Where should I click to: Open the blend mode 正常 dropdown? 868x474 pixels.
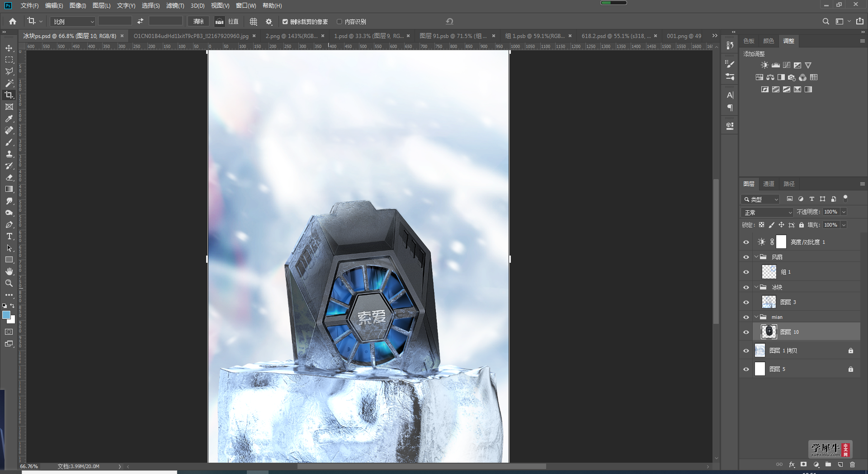point(767,212)
